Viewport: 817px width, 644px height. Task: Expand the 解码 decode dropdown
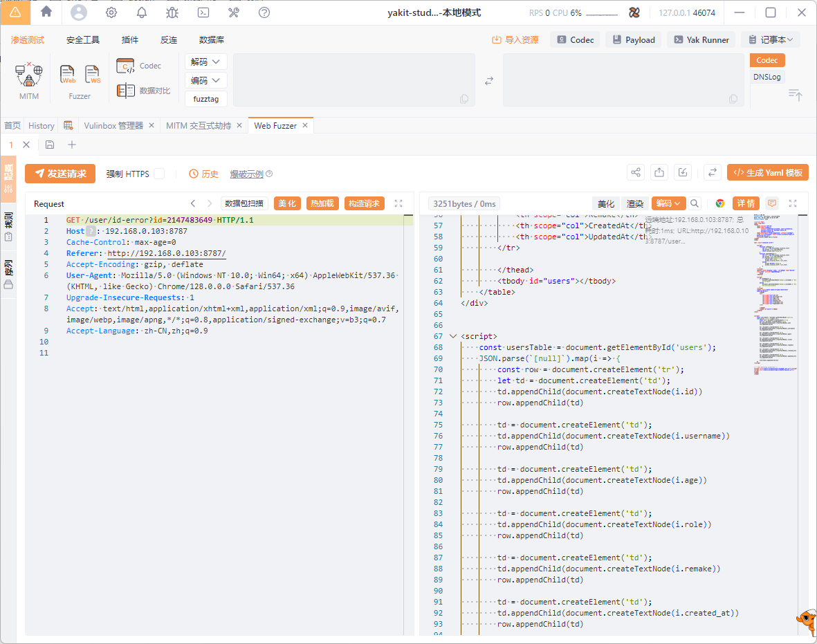point(206,62)
